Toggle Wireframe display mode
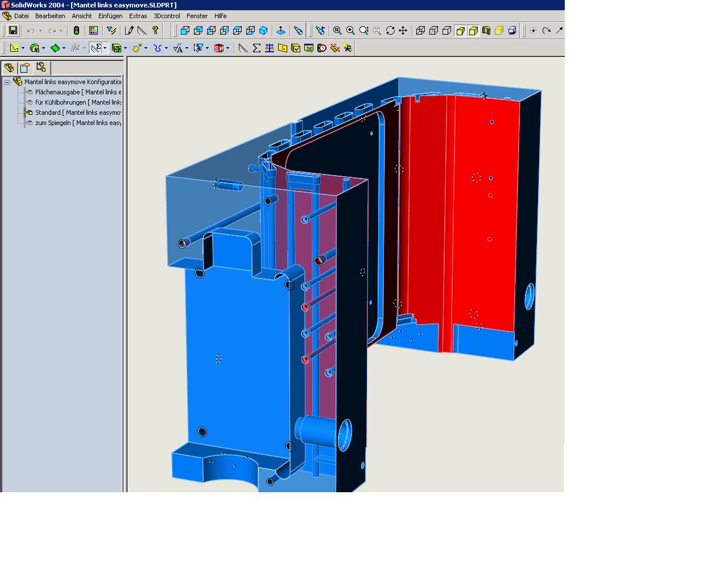This screenshot has width=728, height=582. click(421, 31)
